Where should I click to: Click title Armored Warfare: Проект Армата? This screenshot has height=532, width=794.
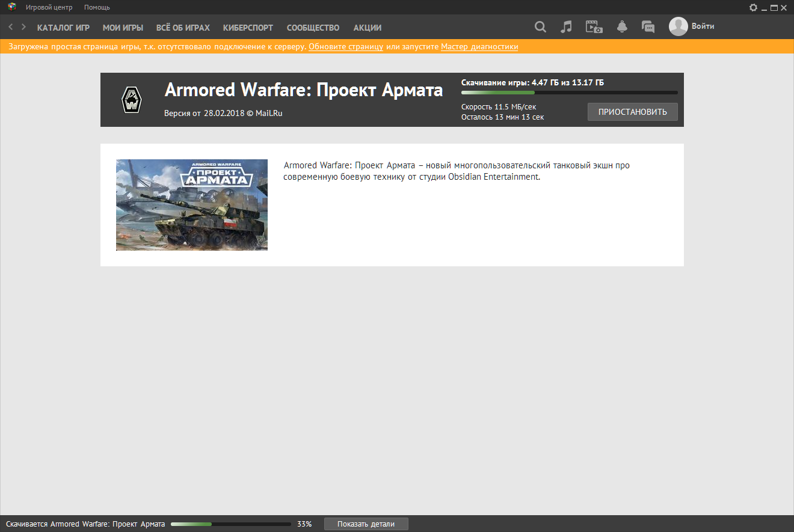pos(304,90)
